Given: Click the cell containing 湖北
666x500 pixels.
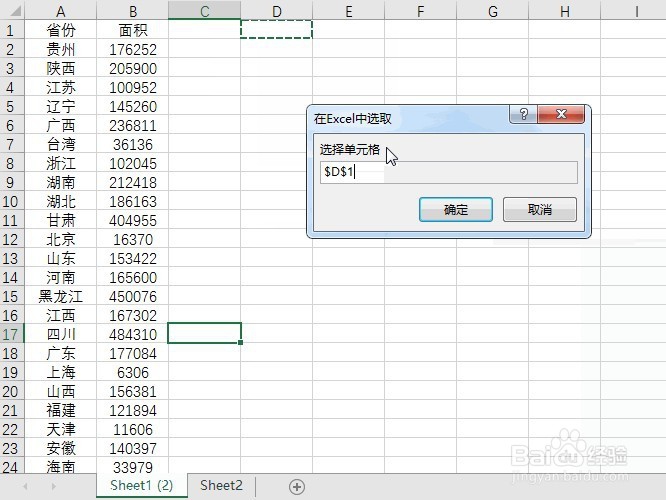Looking at the screenshot, I should pyautogui.click(x=61, y=201).
